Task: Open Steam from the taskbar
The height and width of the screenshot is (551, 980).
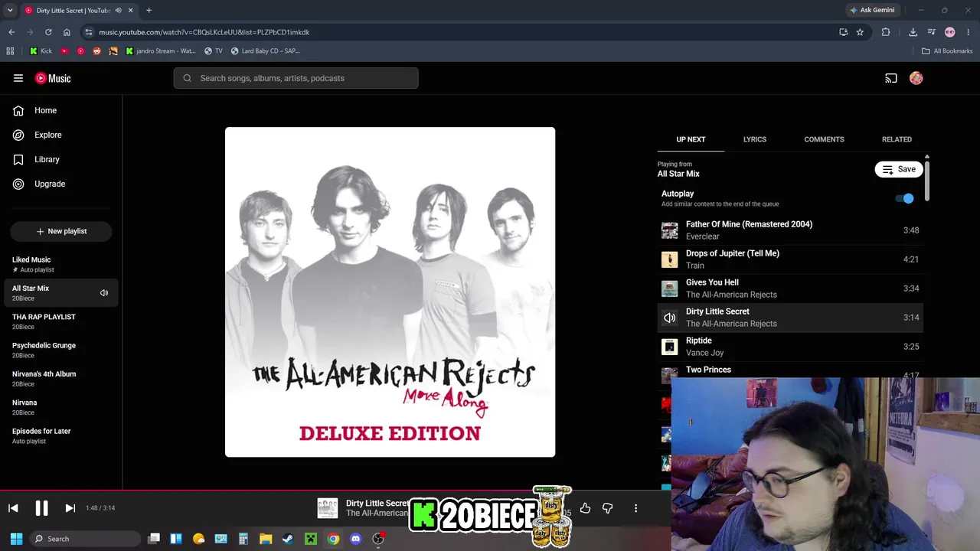Action: tap(288, 539)
